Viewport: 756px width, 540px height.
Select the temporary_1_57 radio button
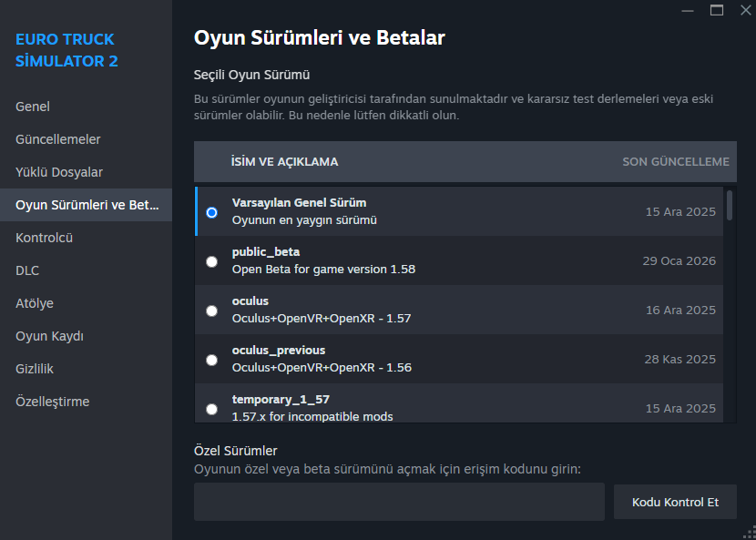[211, 409]
